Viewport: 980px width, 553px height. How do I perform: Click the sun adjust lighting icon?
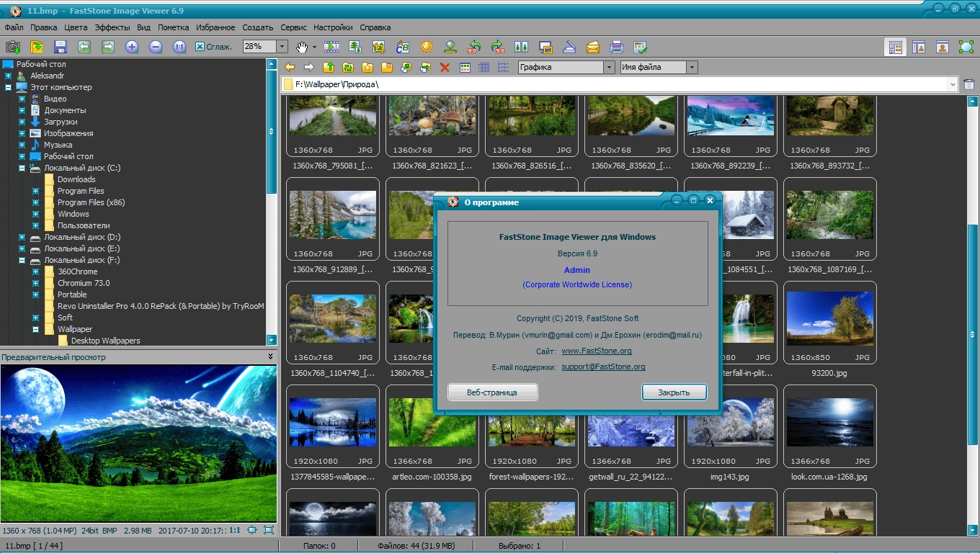(427, 47)
